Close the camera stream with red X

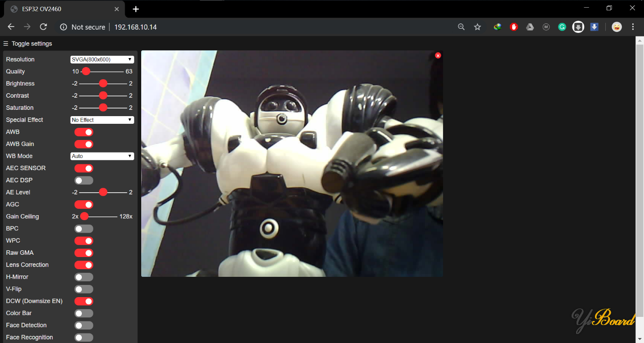[438, 55]
